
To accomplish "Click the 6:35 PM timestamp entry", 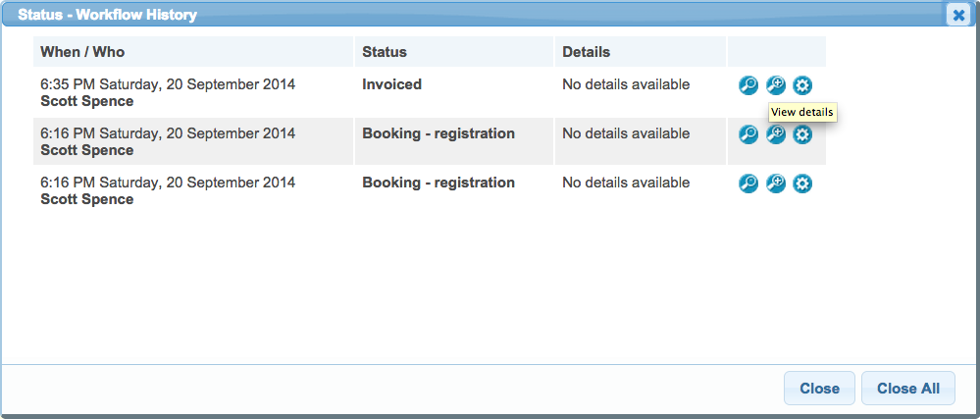I will (168, 84).
